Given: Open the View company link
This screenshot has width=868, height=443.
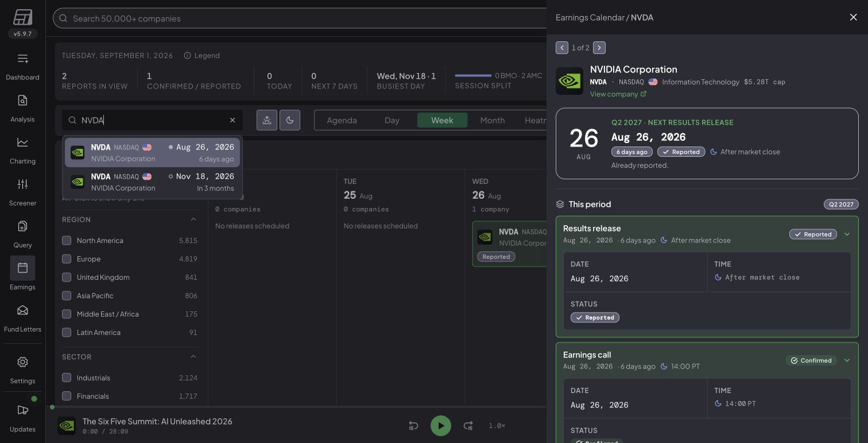Looking at the screenshot, I should coord(618,94).
